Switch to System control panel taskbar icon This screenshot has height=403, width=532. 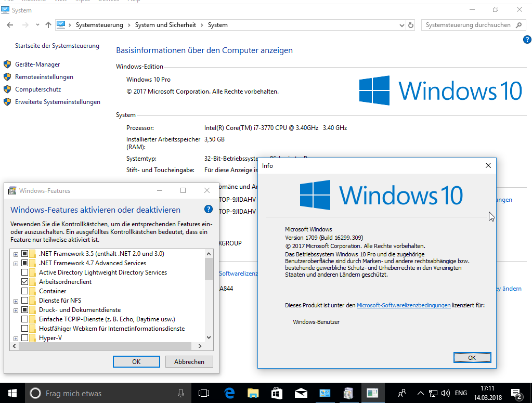(325, 393)
